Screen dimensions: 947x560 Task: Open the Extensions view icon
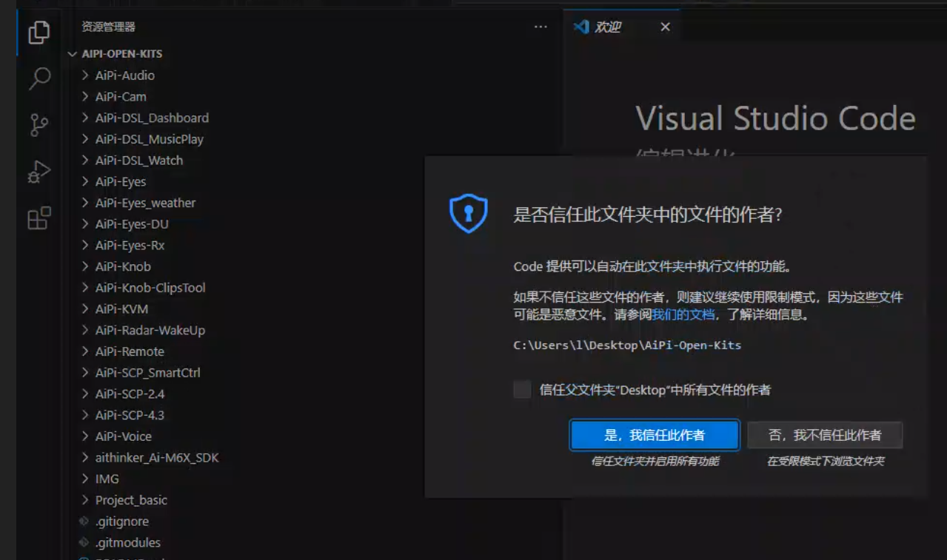39,218
